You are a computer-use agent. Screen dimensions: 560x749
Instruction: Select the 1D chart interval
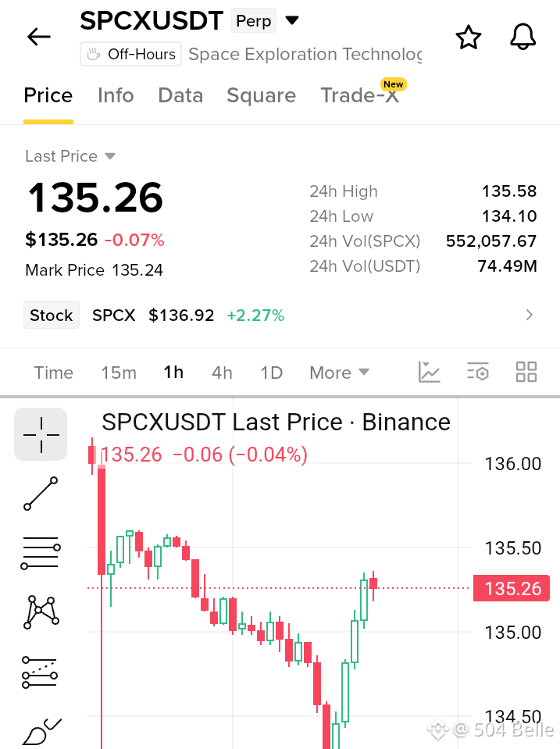click(271, 373)
